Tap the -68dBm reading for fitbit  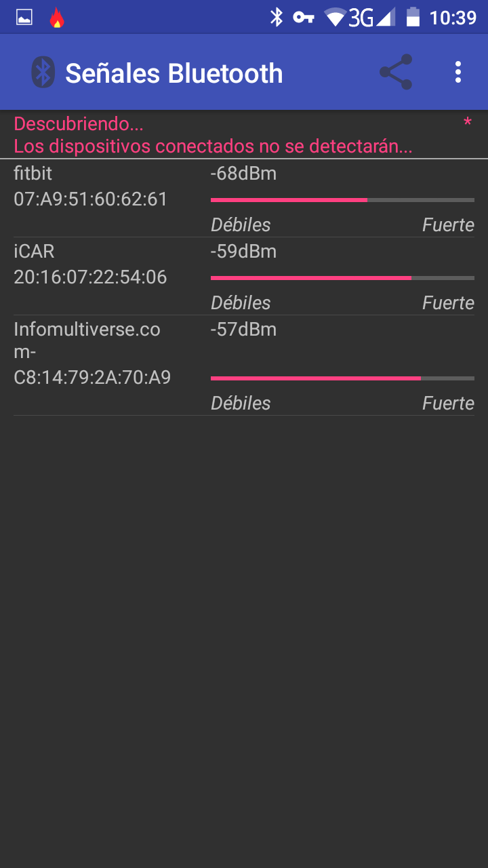243,174
